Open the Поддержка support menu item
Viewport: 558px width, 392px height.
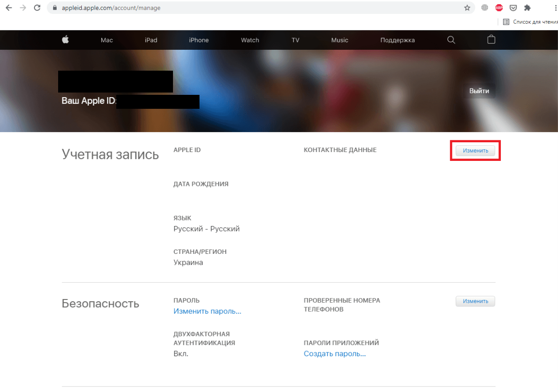point(398,40)
